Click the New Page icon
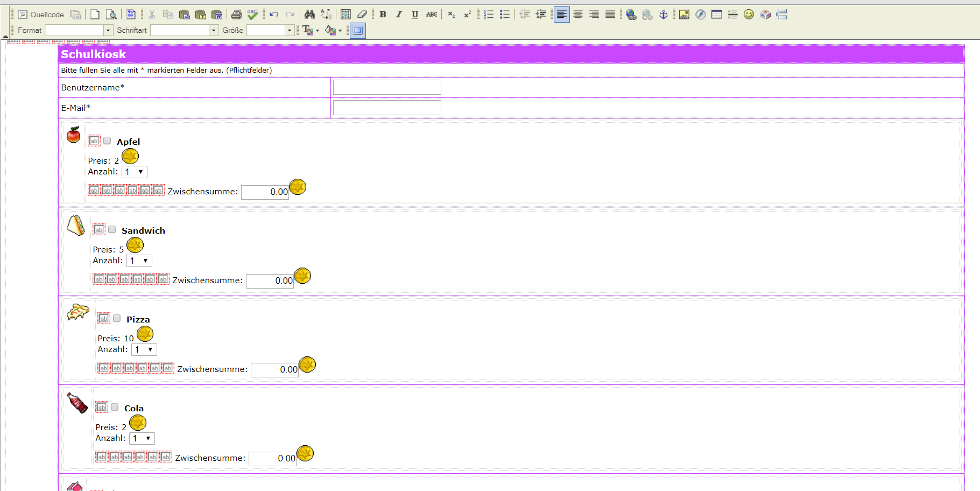Viewport: 980px width, 491px height. (95, 15)
